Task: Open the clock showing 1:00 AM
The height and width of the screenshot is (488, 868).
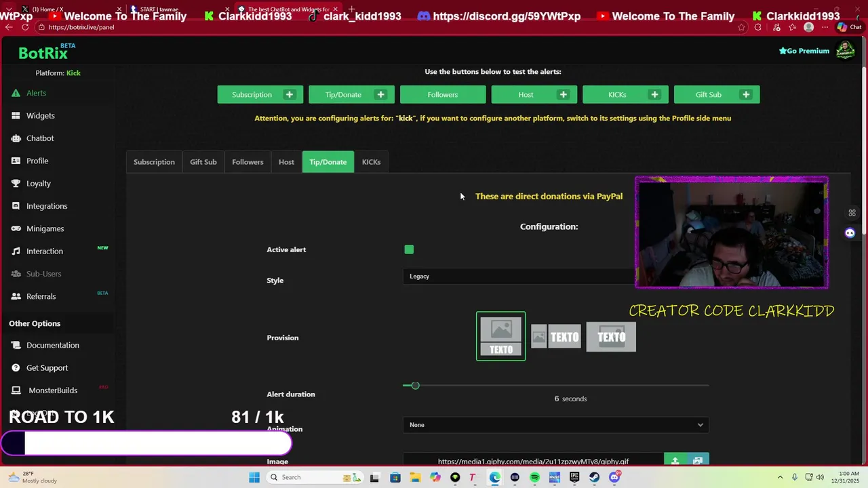Action: 850,477
